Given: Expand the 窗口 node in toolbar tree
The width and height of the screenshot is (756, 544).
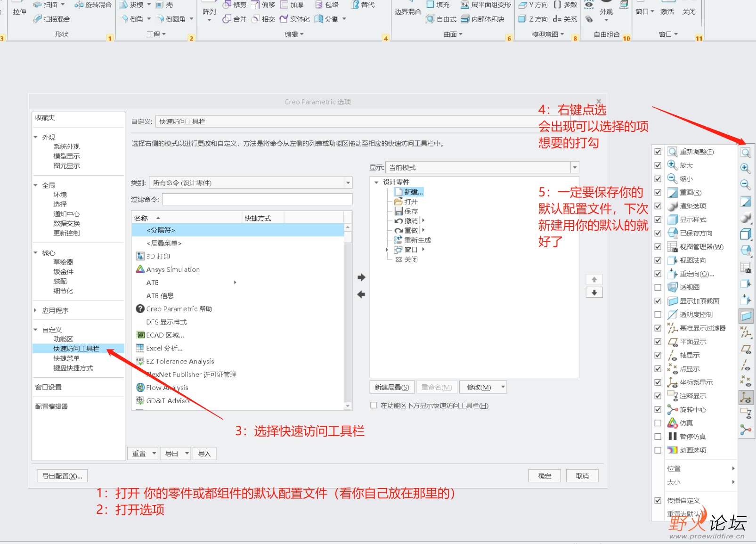Looking at the screenshot, I should 387,250.
